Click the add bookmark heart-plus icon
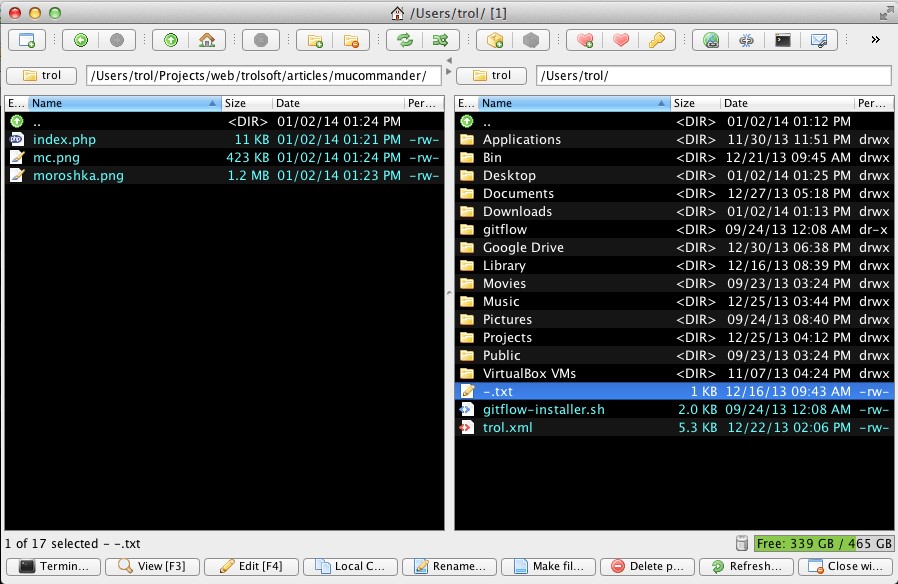Screen dimensions: 898x584 pos(585,40)
